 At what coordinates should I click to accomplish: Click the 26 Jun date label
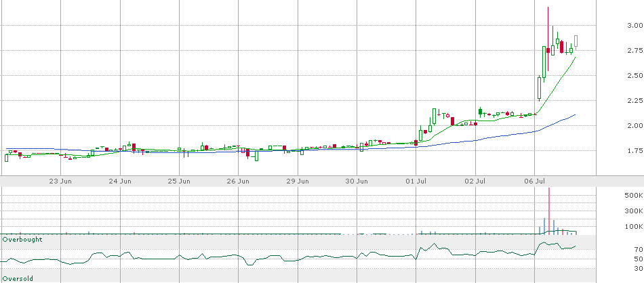click(x=239, y=181)
